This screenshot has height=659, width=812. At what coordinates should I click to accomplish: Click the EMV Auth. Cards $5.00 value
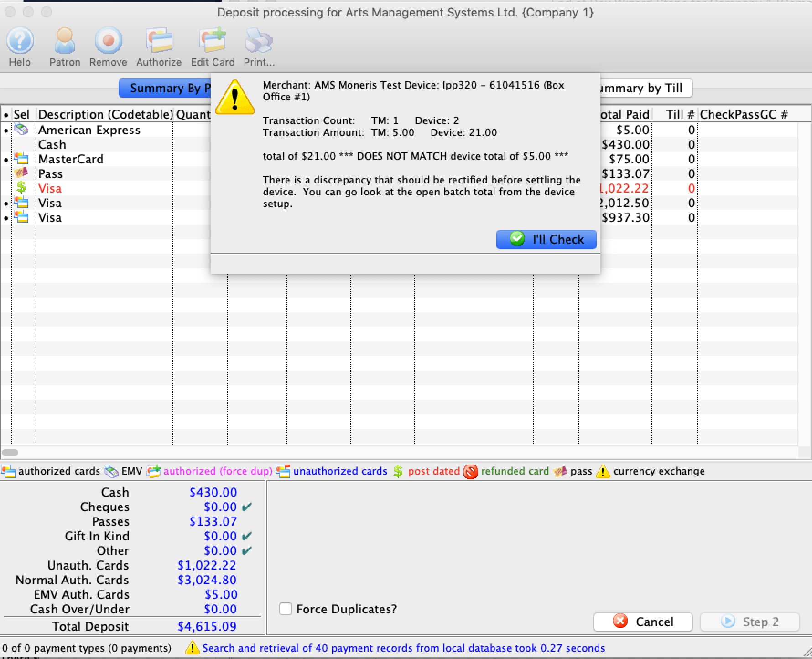221,594
